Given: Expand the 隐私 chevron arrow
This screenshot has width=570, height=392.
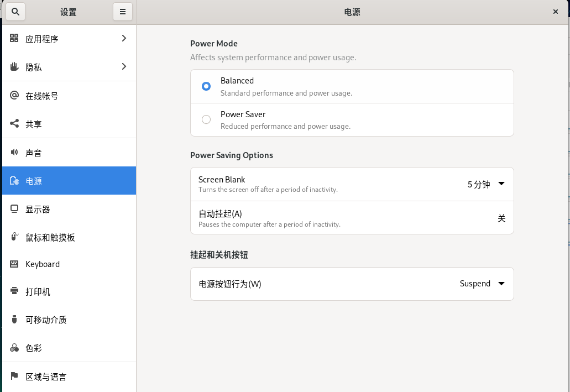Looking at the screenshot, I should (124, 67).
